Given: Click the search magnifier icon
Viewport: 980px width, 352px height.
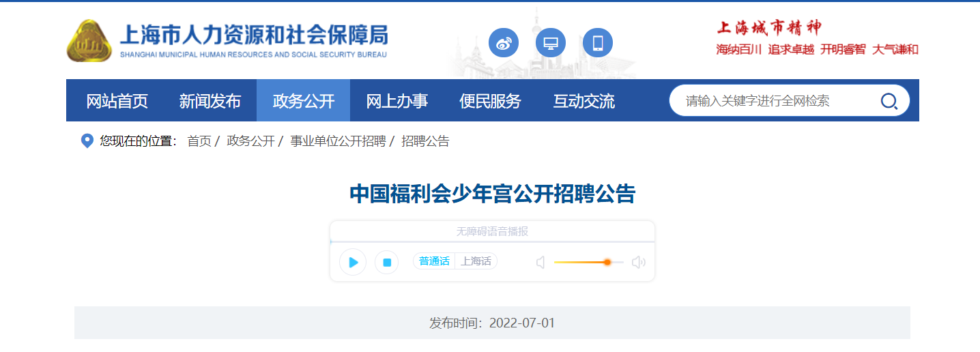Looking at the screenshot, I should coord(889,102).
